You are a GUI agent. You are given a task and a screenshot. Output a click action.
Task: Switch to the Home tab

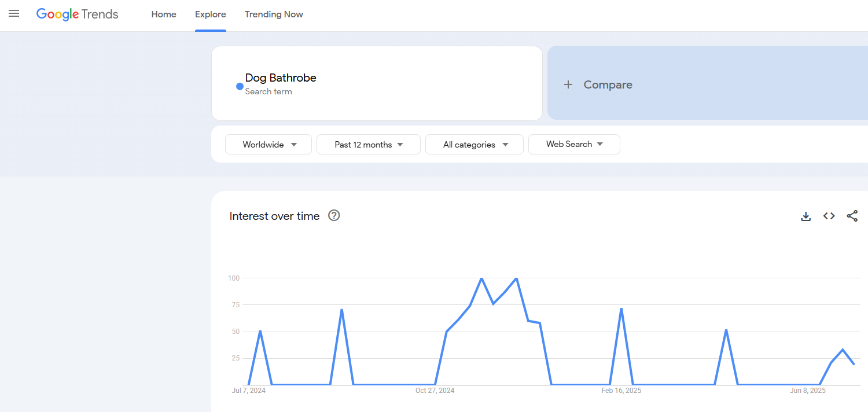point(164,14)
